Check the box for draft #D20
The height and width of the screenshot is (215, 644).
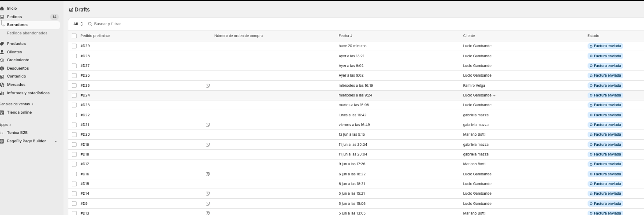point(74,134)
